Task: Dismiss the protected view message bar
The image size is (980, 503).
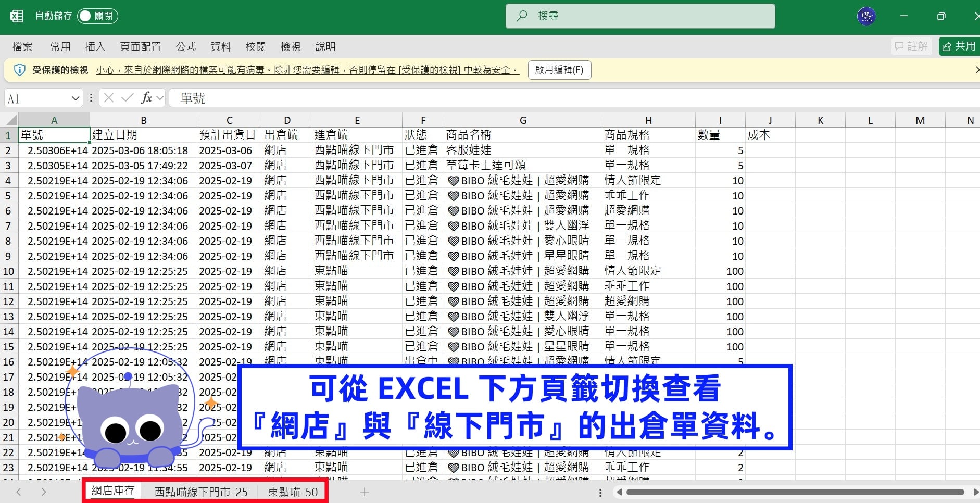Action: coord(977,70)
